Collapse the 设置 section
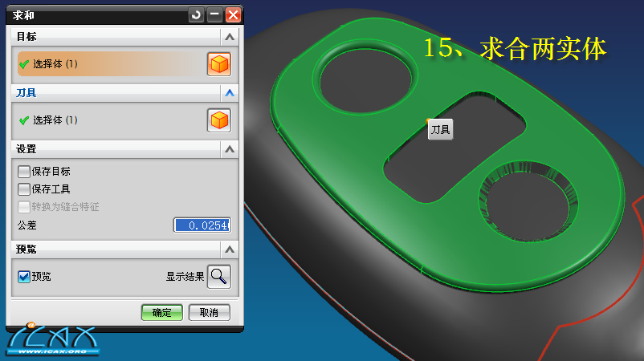 point(230,149)
